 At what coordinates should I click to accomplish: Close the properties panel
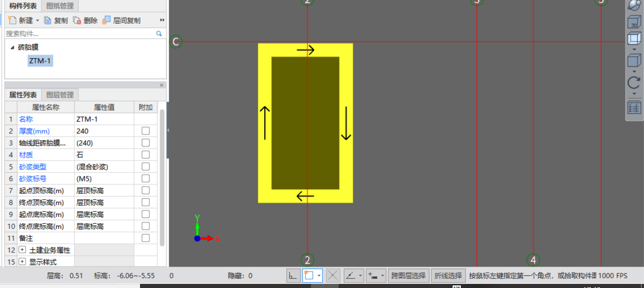click(162, 85)
